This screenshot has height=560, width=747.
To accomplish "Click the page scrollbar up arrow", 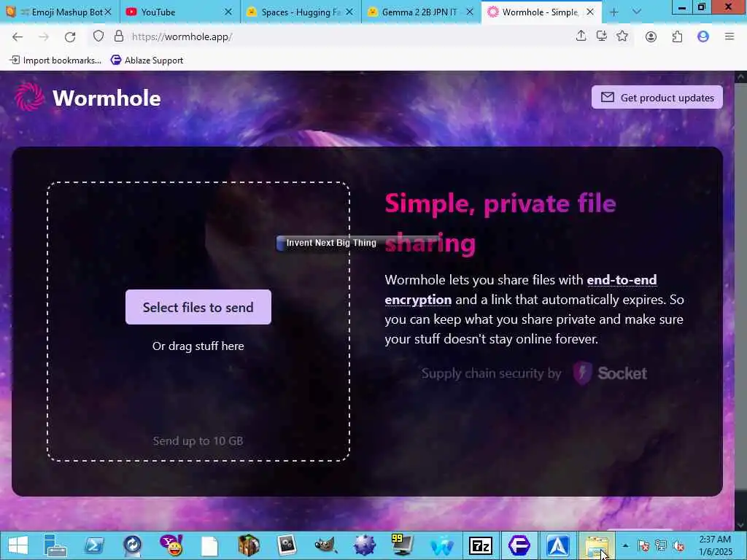I will (741, 77).
